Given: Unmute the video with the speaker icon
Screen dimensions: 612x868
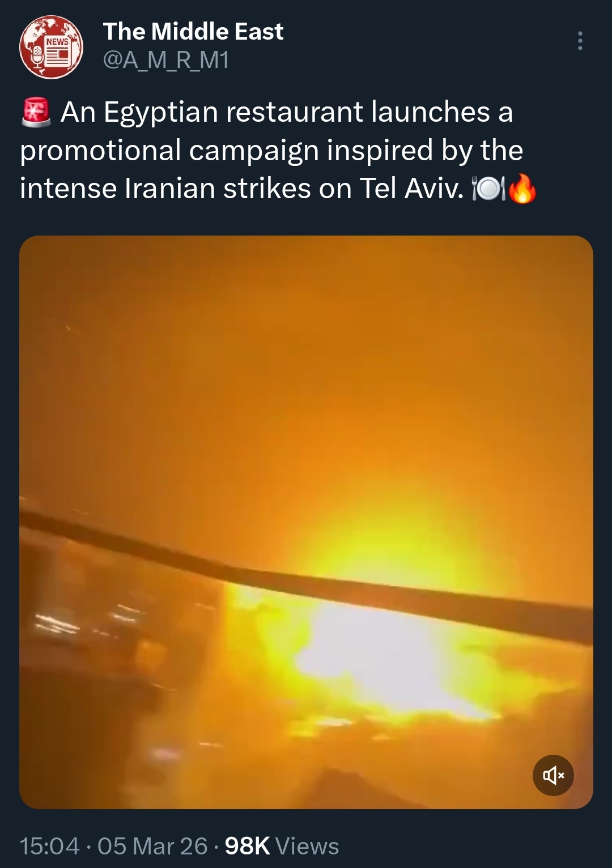Looking at the screenshot, I should 553,775.
